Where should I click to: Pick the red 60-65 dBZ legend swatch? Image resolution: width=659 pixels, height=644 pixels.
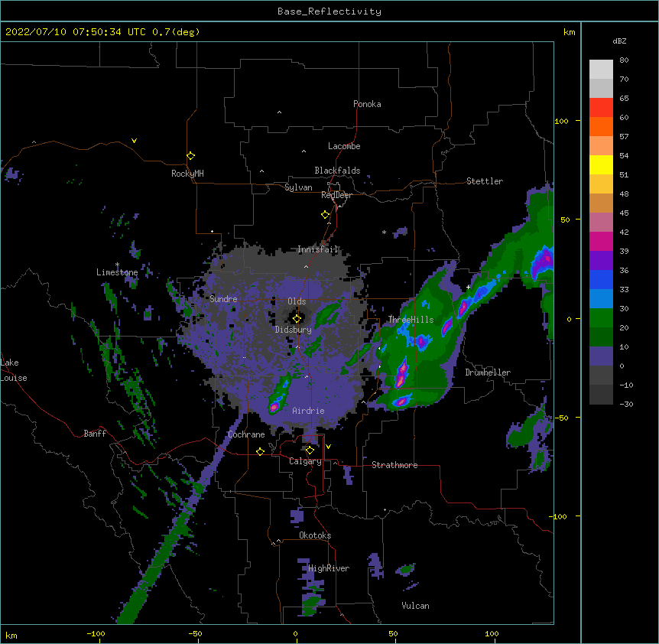[x=601, y=107]
